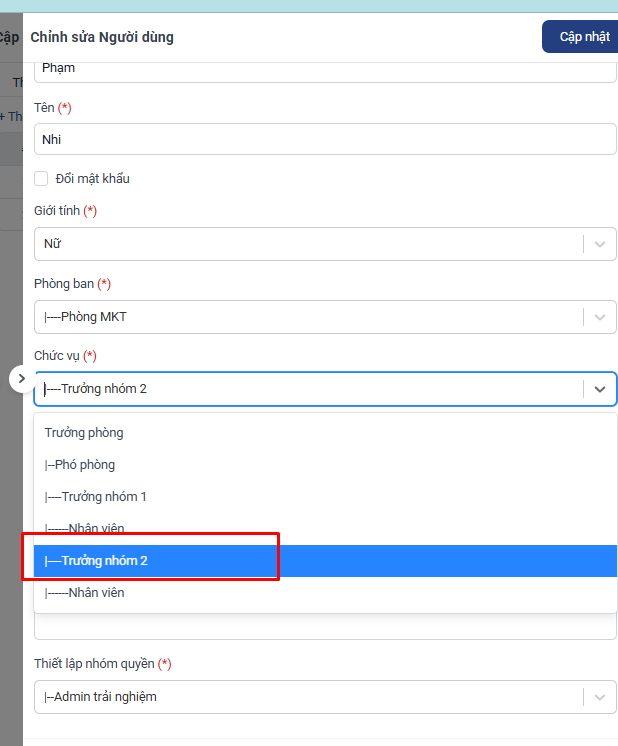Open the Giới tính dropdown chevron
This screenshot has height=746, width=618.
pyautogui.click(x=600, y=244)
